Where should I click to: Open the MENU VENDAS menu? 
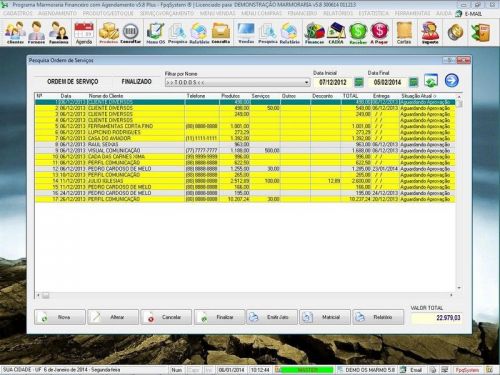pyautogui.click(x=217, y=13)
